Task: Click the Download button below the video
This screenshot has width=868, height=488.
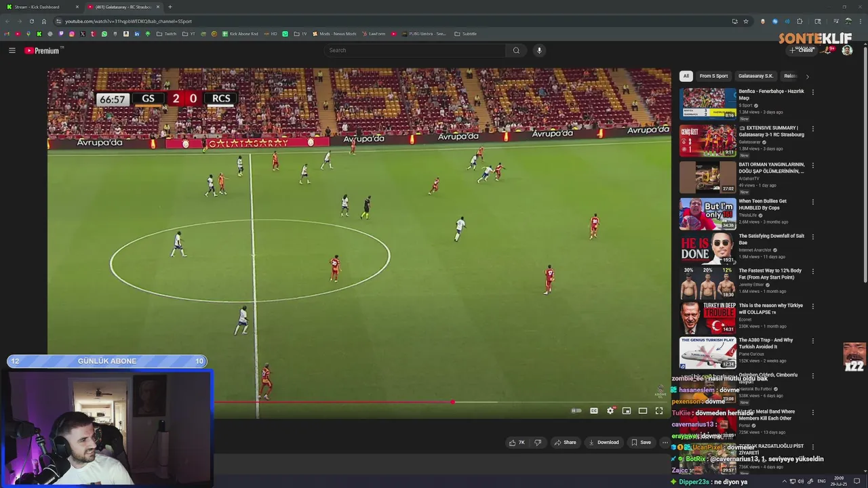Action: [604, 443]
